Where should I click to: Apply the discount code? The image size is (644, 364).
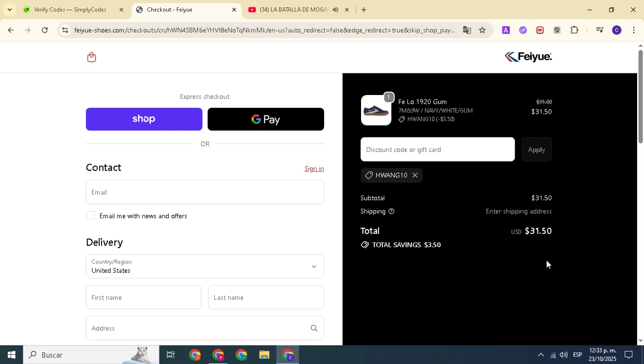coord(537,150)
